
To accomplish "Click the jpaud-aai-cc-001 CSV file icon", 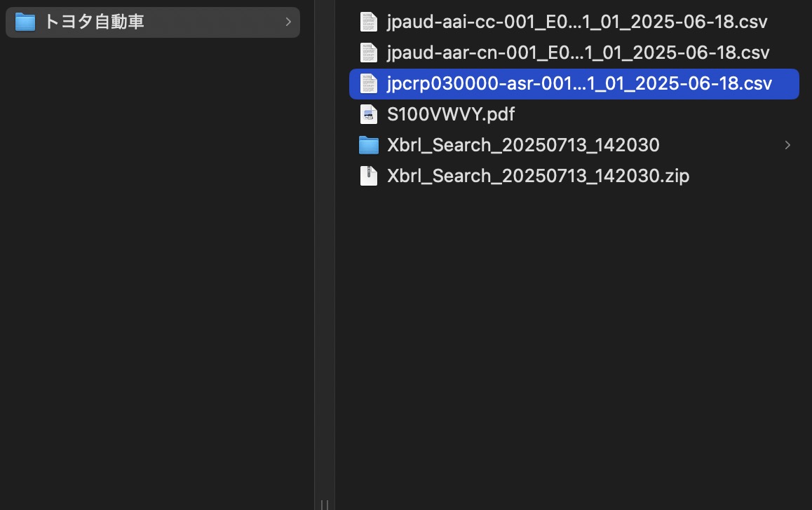I will pyautogui.click(x=368, y=22).
